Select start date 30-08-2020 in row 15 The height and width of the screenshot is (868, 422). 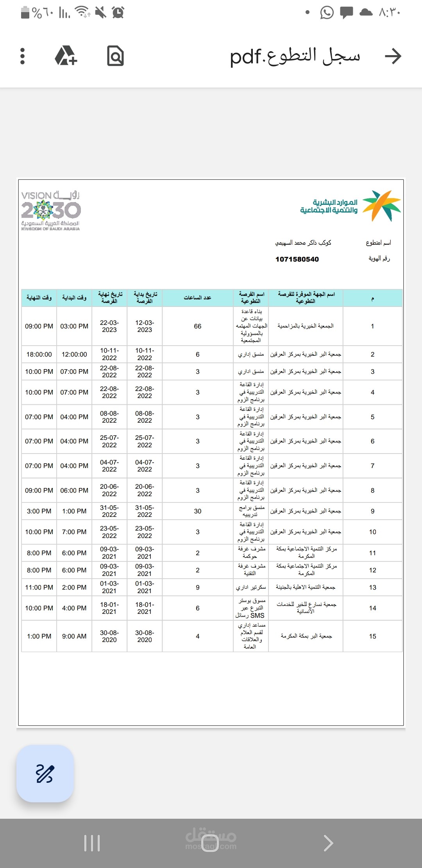pyautogui.click(x=145, y=636)
